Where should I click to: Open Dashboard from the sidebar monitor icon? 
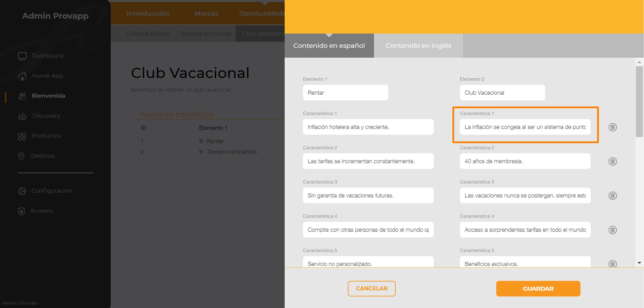(x=22, y=56)
